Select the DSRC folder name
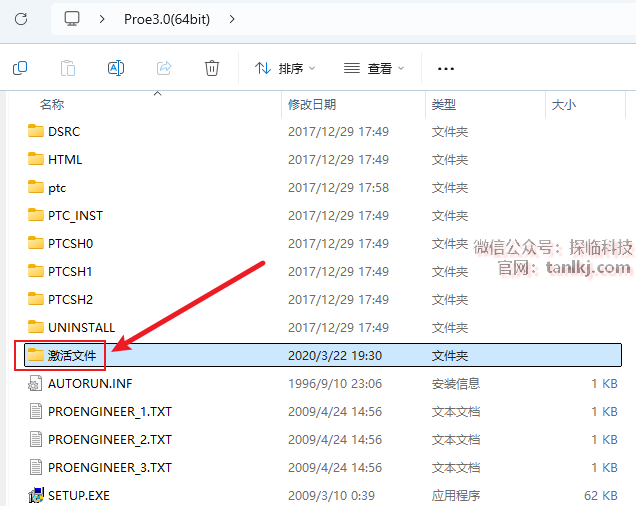The height and width of the screenshot is (506, 636). click(x=64, y=131)
